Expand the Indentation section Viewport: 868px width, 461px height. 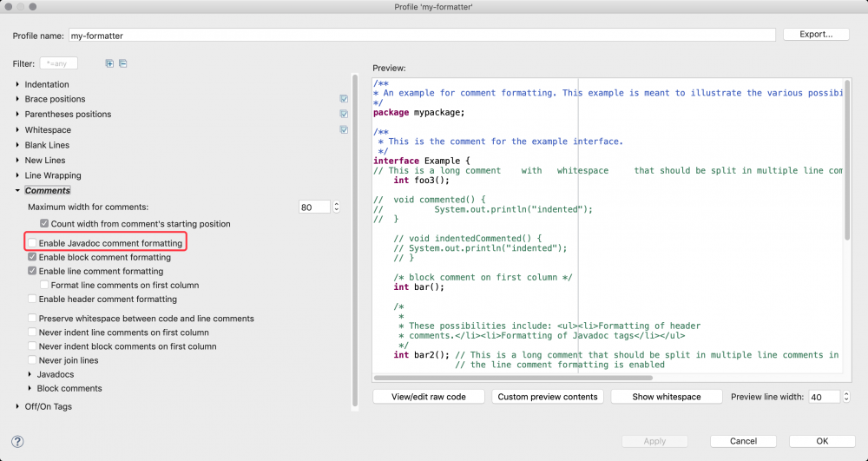click(x=17, y=84)
